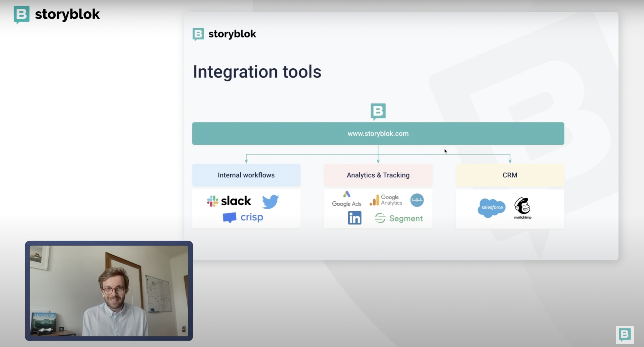This screenshot has height=347, width=644.
Task: Click the Storyblok logo in top-left corner
Action: [x=57, y=14]
